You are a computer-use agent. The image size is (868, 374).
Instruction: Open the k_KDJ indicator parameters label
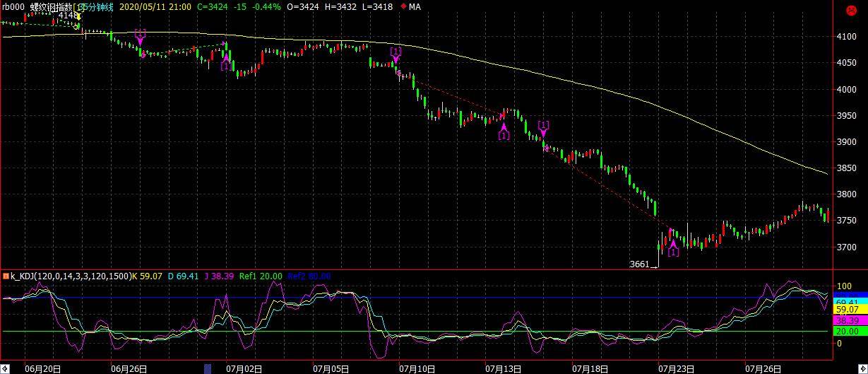(70, 276)
